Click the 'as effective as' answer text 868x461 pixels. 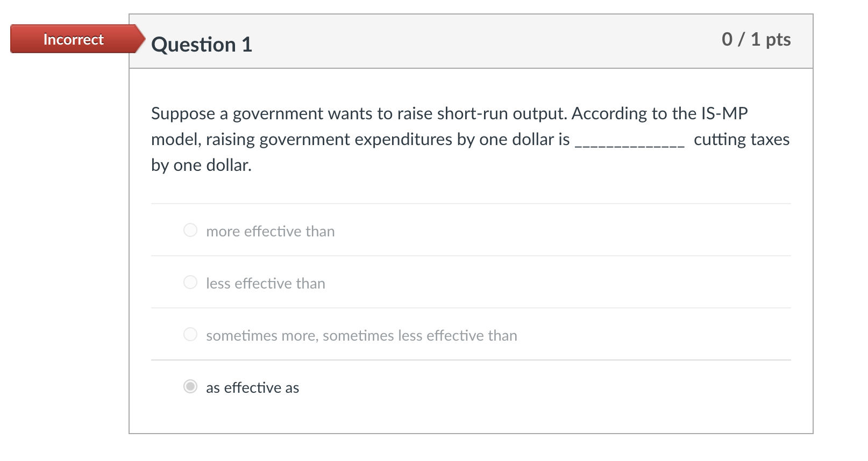coord(252,387)
